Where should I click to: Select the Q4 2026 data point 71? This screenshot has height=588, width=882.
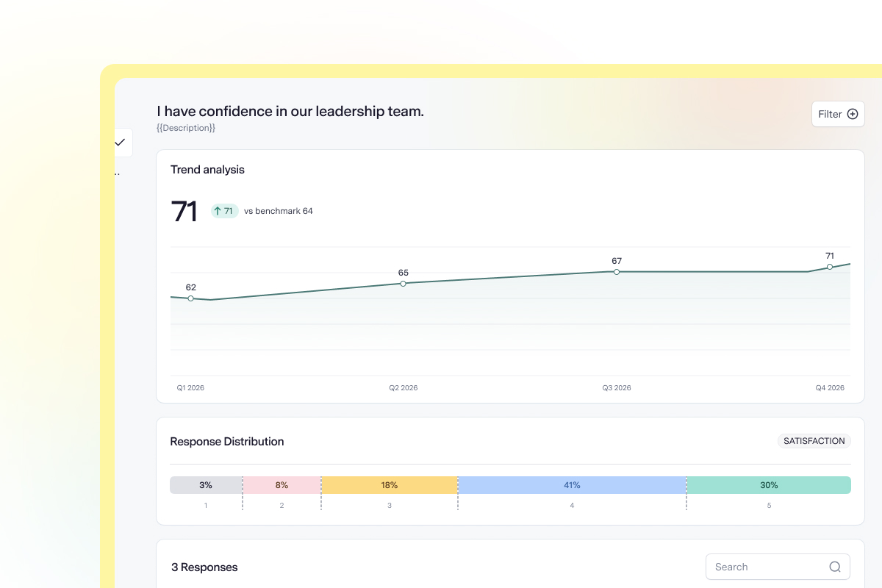click(830, 267)
